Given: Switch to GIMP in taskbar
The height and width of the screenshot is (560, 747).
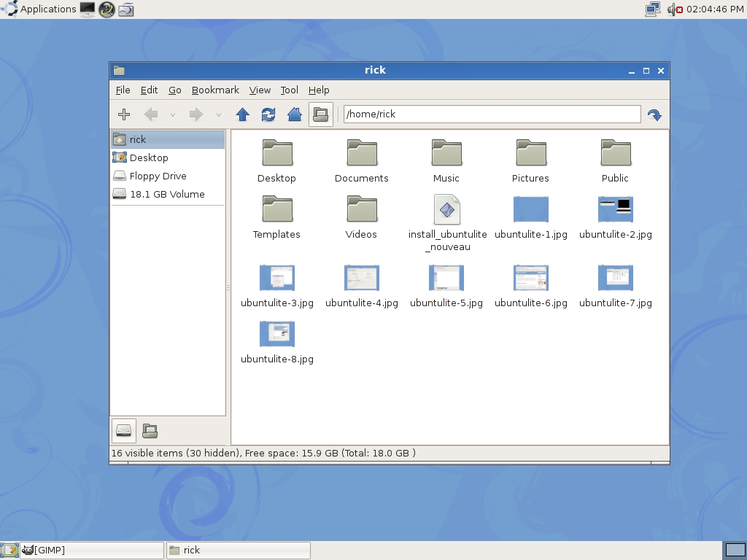Looking at the screenshot, I should coord(91,550).
